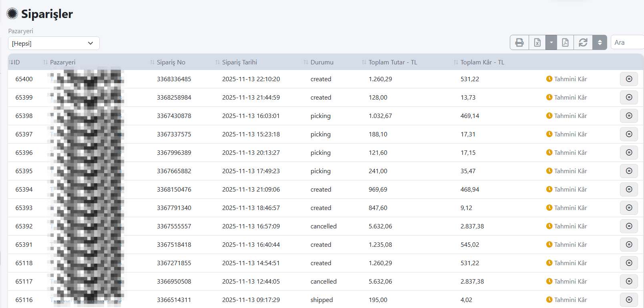Sort by Toplam Kâr - TL header
Screen dimensions: 644x308
[482, 62]
